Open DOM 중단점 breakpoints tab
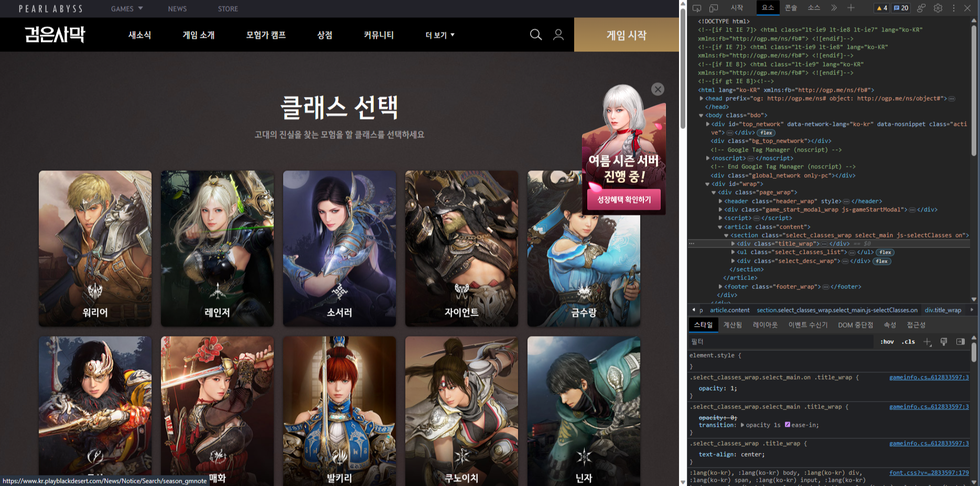This screenshot has width=980, height=486. [x=855, y=325]
